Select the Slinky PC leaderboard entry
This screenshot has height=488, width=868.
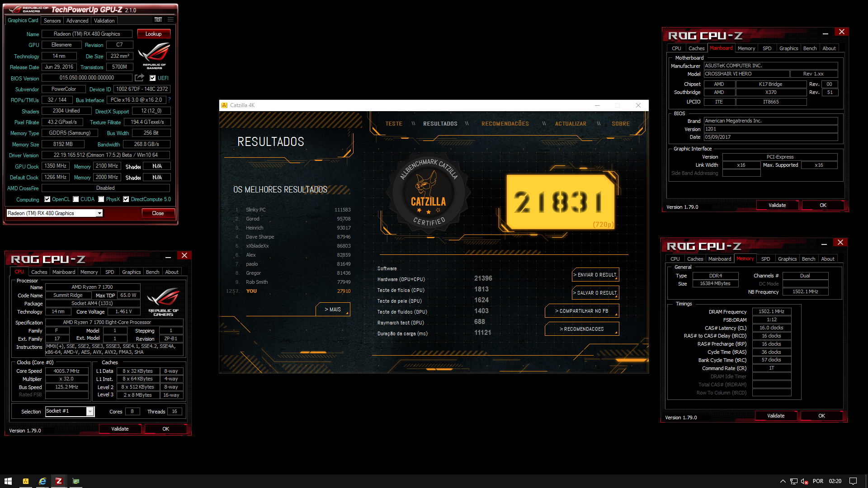pos(292,210)
